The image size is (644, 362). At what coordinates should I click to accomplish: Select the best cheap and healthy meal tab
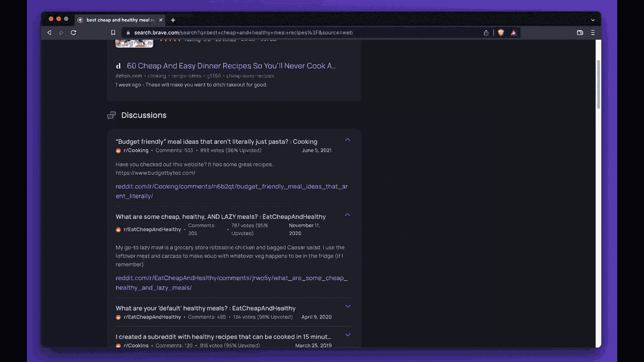(120, 20)
